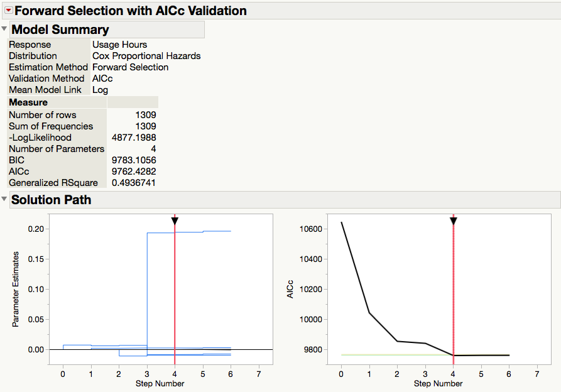Click the Parameter Estimates axis label
The image size is (561, 392).
point(15,289)
